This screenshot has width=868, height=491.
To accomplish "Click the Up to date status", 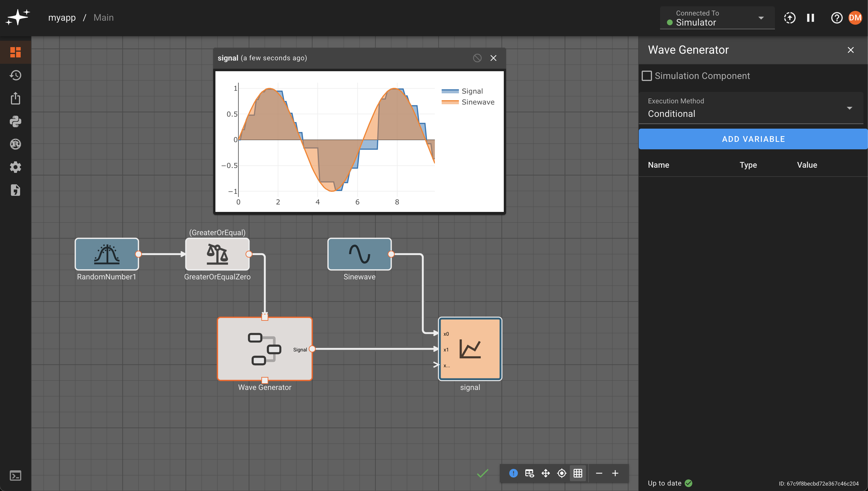I will click(x=670, y=483).
